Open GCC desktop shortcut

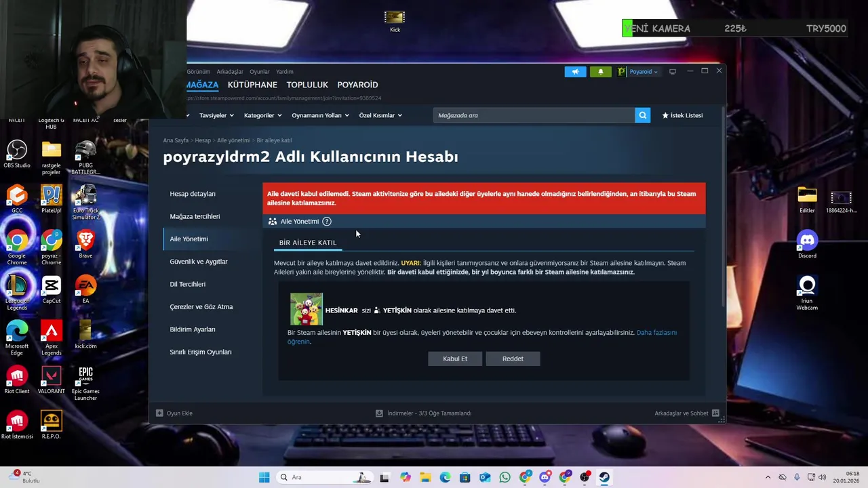[17, 199]
